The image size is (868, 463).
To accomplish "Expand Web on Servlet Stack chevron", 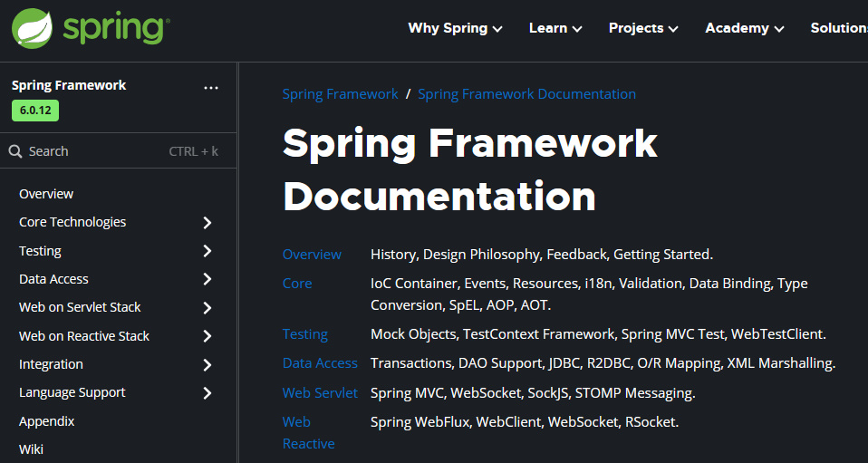I will point(207,308).
